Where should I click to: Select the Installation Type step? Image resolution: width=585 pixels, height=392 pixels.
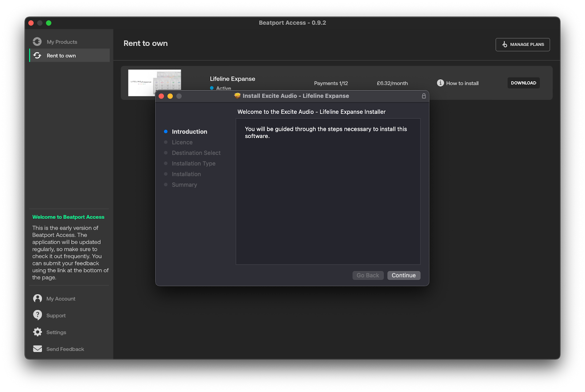click(193, 163)
